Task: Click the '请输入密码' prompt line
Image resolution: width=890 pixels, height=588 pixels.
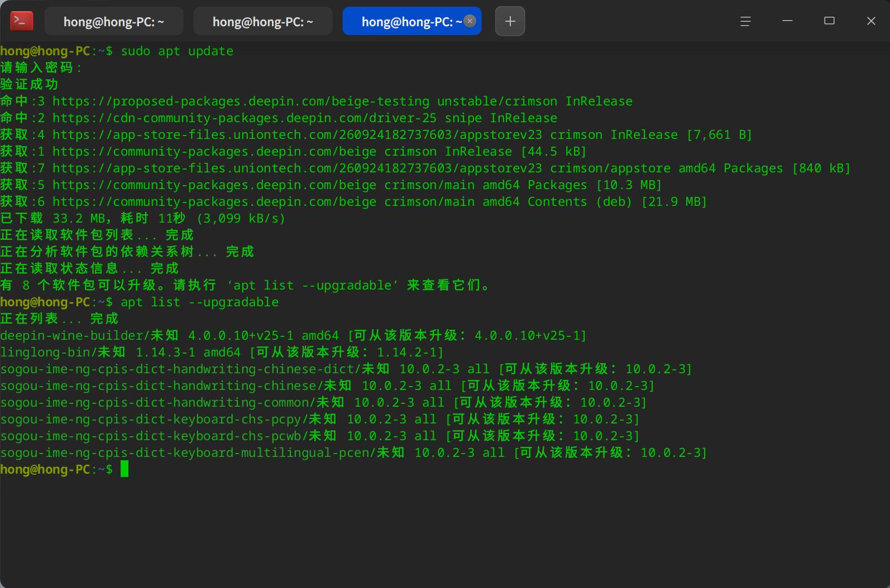Action: click(41, 68)
